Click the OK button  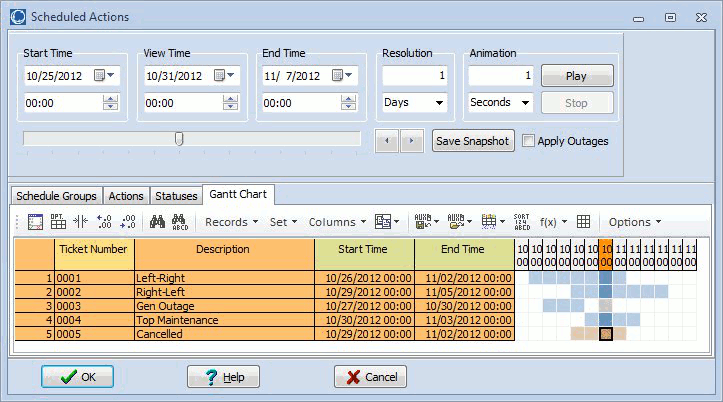77,377
